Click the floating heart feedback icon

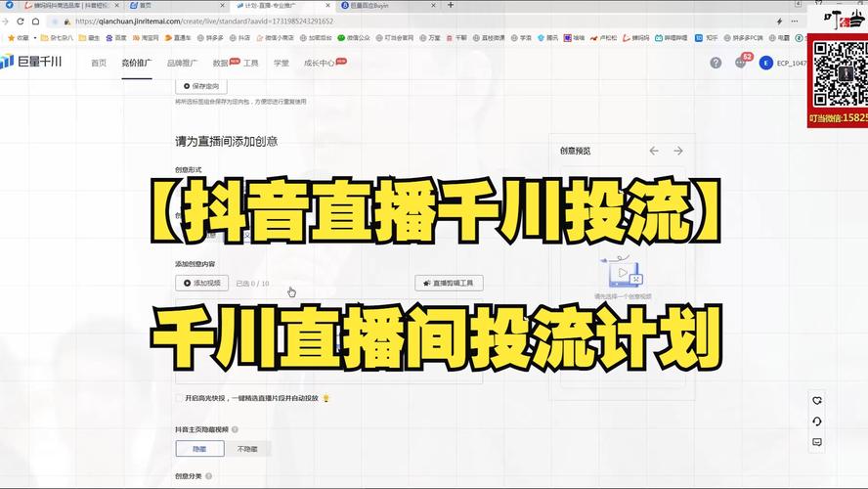817,400
